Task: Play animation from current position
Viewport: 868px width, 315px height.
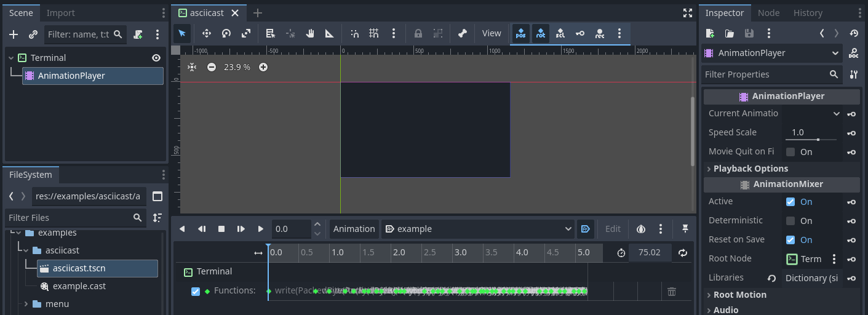Action: pos(241,229)
